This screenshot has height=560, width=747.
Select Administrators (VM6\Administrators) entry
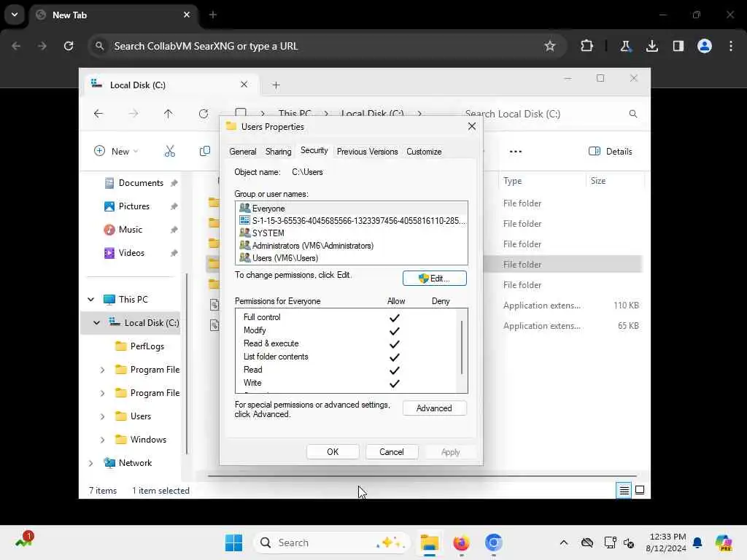click(351, 245)
